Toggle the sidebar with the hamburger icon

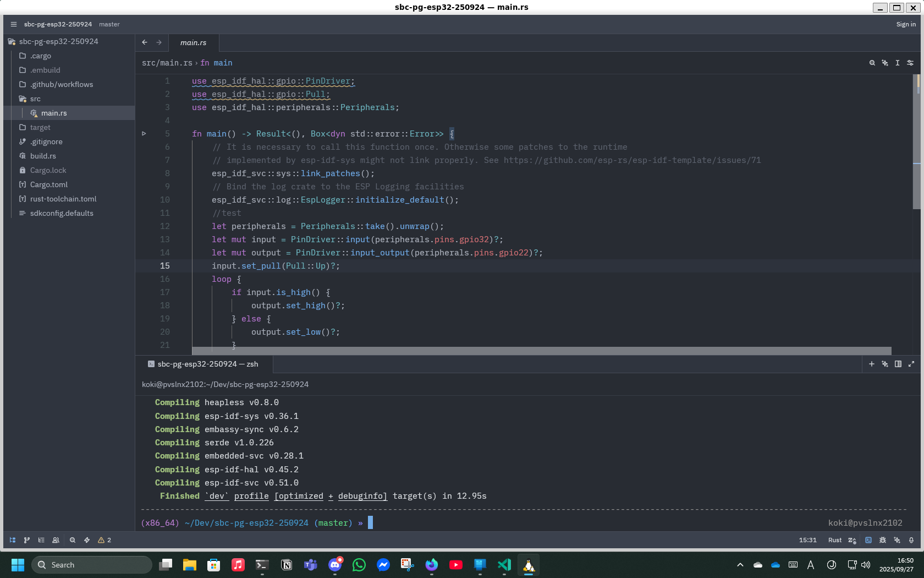tap(13, 24)
